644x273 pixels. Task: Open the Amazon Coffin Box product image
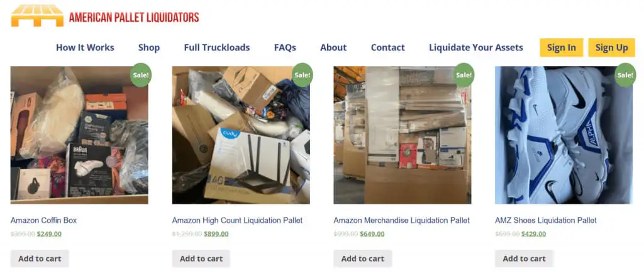(79, 135)
